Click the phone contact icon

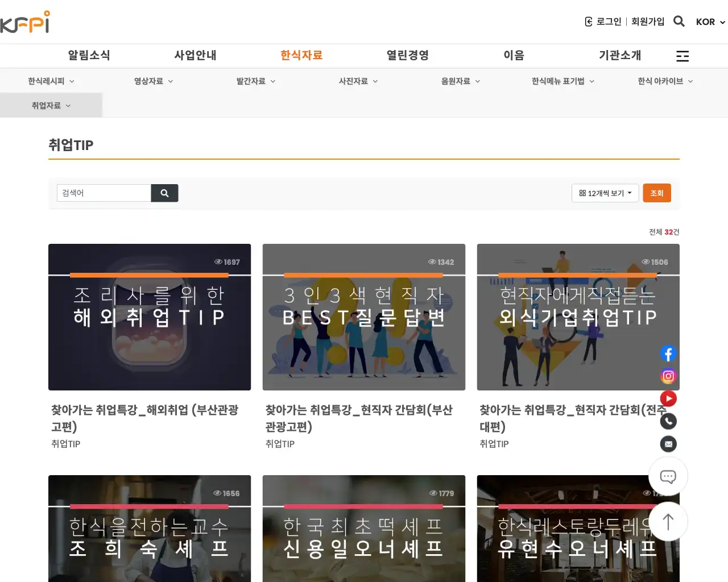pos(668,421)
